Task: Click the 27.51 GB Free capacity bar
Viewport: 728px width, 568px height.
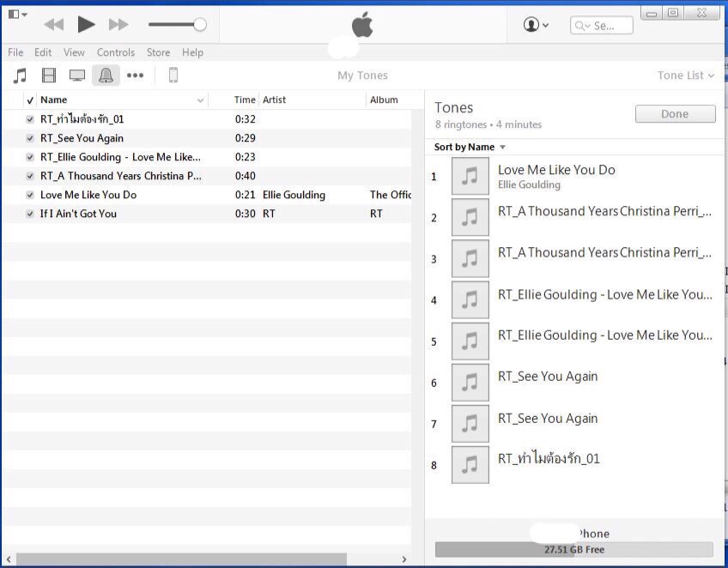Action: coord(573,549)
